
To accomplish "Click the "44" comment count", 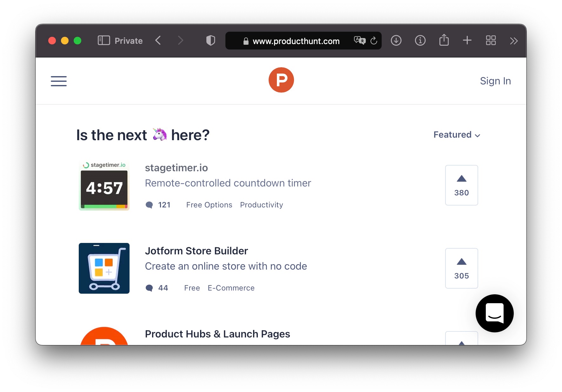I will tap(163, 288).
